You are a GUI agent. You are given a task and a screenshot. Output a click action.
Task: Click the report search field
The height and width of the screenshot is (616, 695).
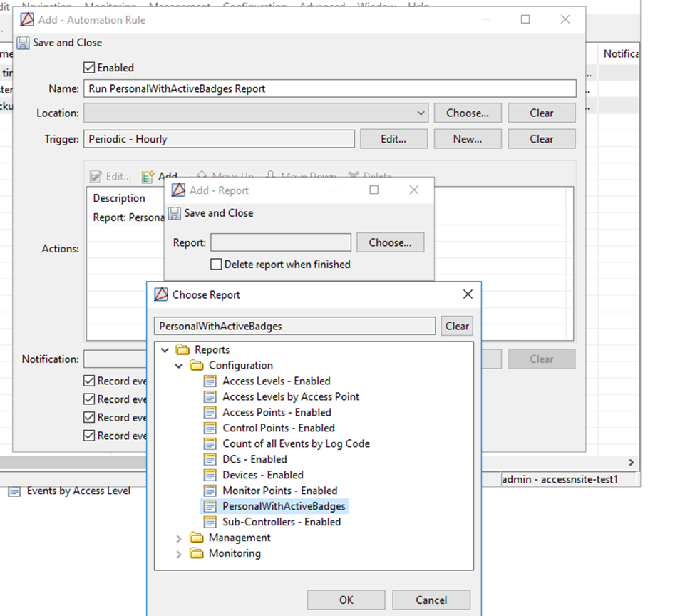(x=295, y=326)
